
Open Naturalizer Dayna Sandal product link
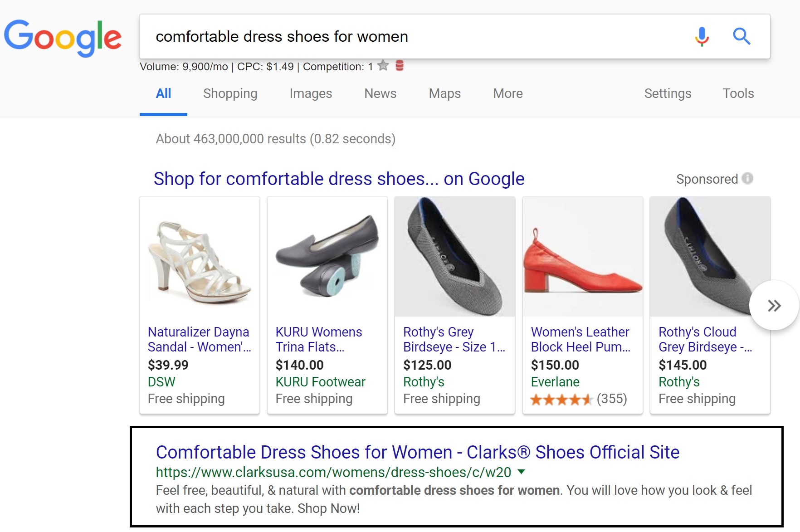click(x=199, y=339)
